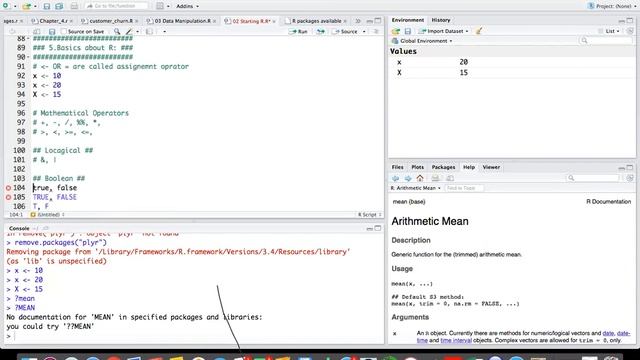Viewport: 640px width, 360px height.
Task: Click the code tools wand icon
Action: (129, 31)
